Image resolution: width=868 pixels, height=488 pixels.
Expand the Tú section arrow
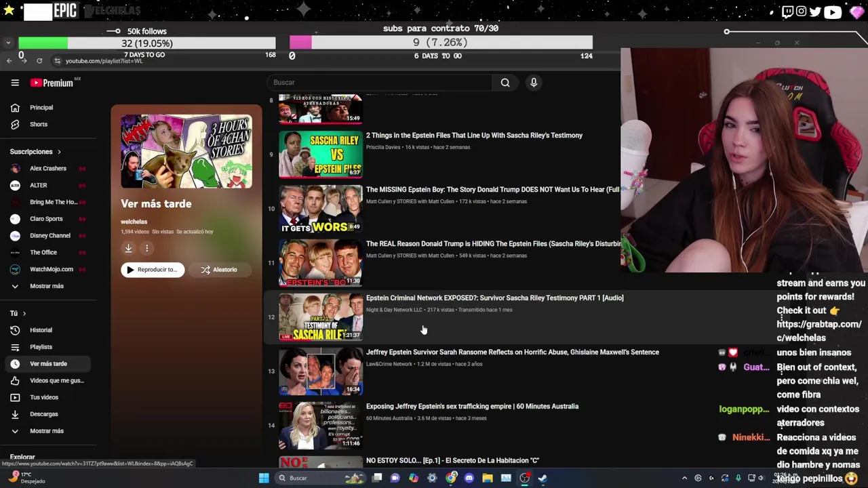[24, 313]
